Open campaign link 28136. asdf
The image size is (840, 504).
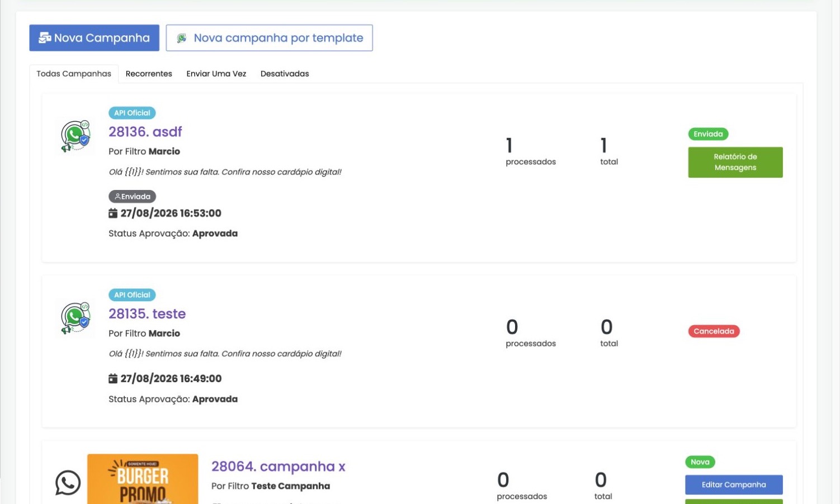(145, 132)
